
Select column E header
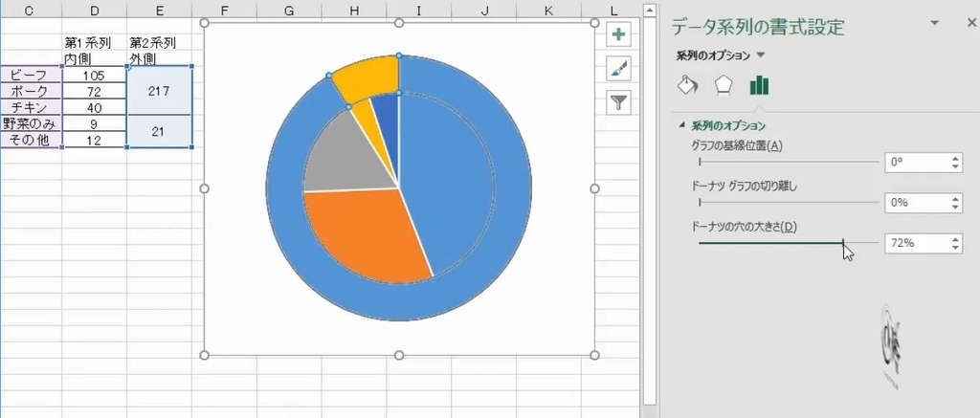point(160,10)
